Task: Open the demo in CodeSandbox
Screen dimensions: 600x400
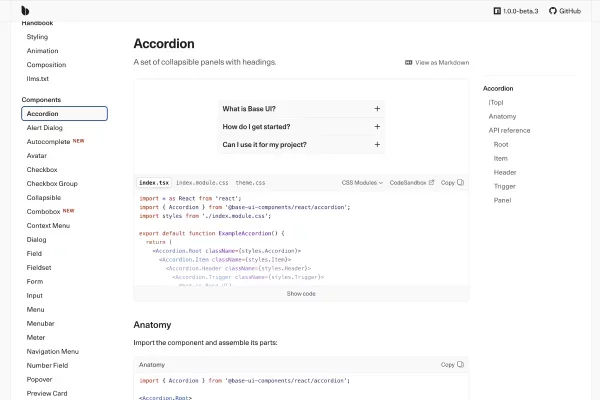Action: (411, 183)
